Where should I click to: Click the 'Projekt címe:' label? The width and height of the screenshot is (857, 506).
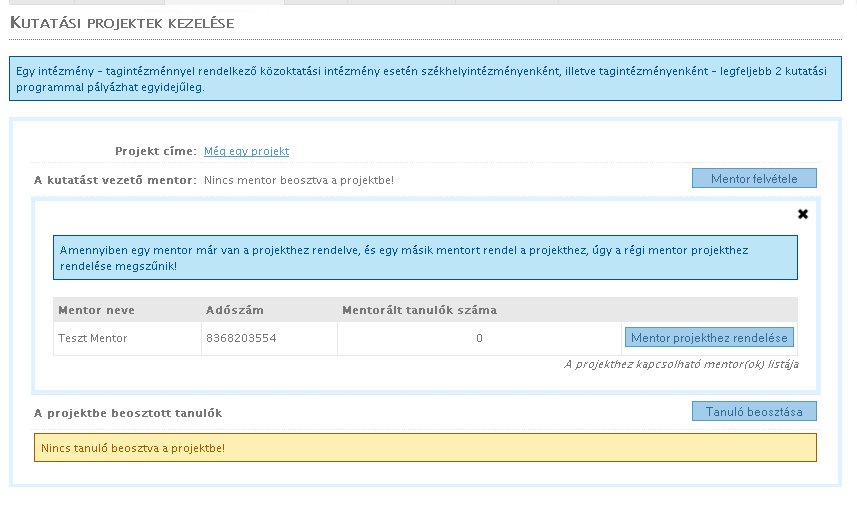pos(156,151)
